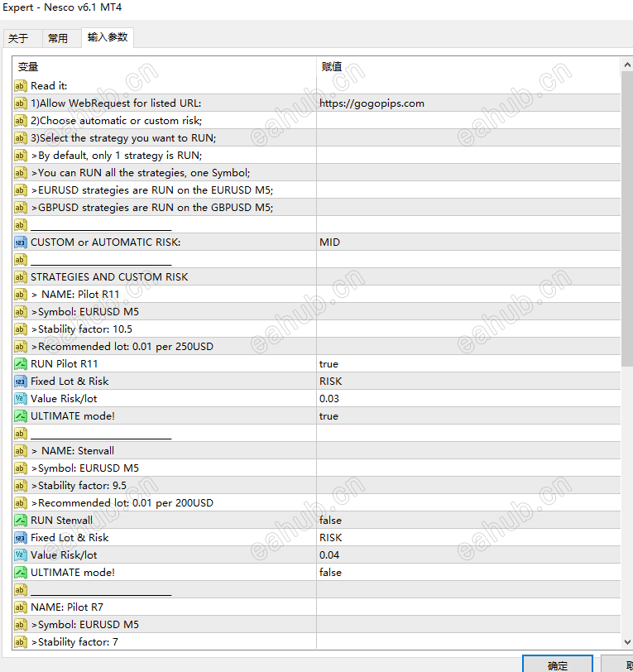The width and height of the screenshot is (633, 672).
Task: Click the icon beside '>You can RUN all the strategies'
Action: point(20,173)
